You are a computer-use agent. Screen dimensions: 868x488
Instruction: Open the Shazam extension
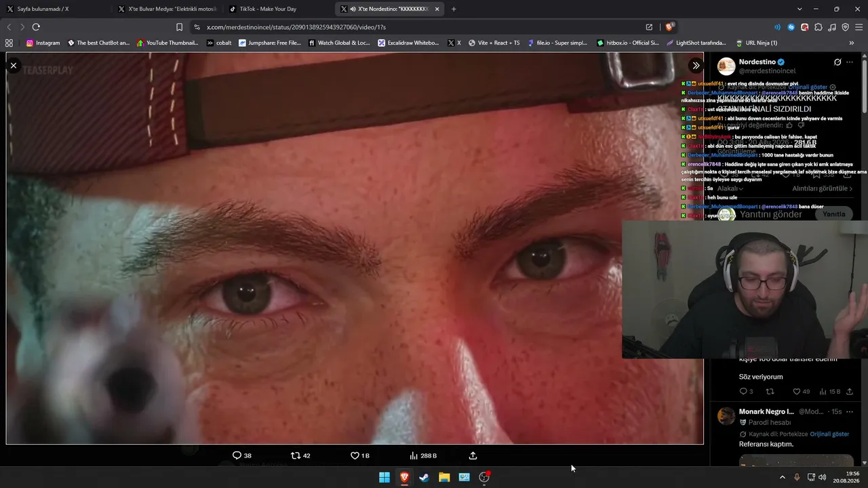(x=791, y=27)
